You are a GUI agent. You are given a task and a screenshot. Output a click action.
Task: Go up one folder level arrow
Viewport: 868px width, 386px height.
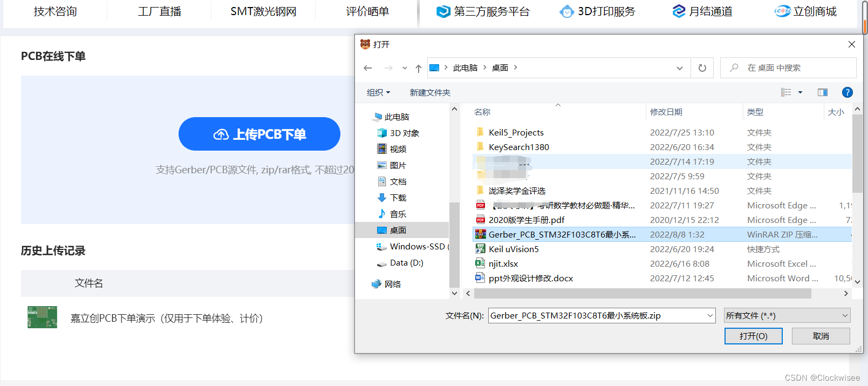(x=419, y=68)
